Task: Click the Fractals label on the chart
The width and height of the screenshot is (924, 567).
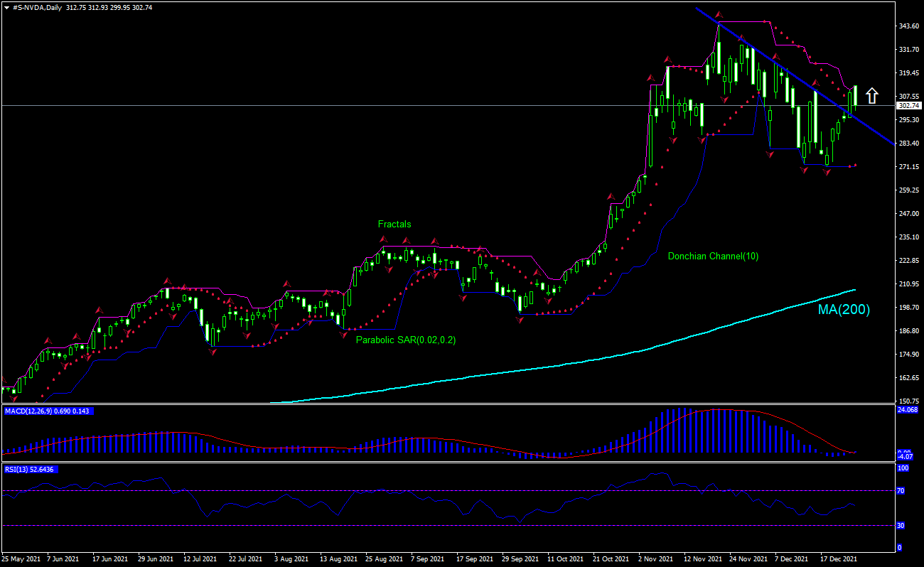Action: pyautogui.click(x=394, y=224)
